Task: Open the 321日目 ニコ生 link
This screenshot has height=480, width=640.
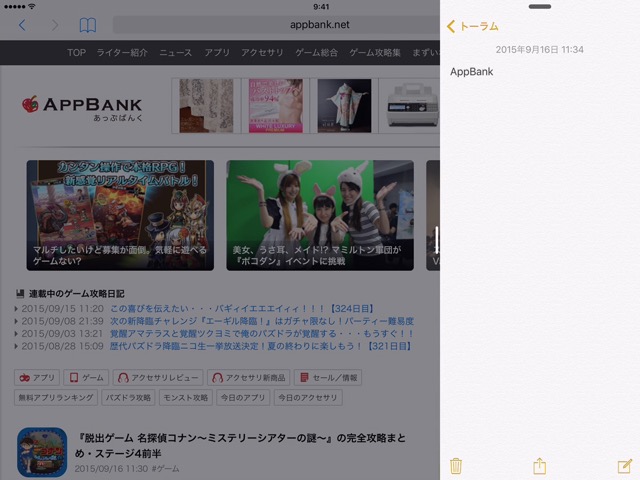Action: point(261,347)
